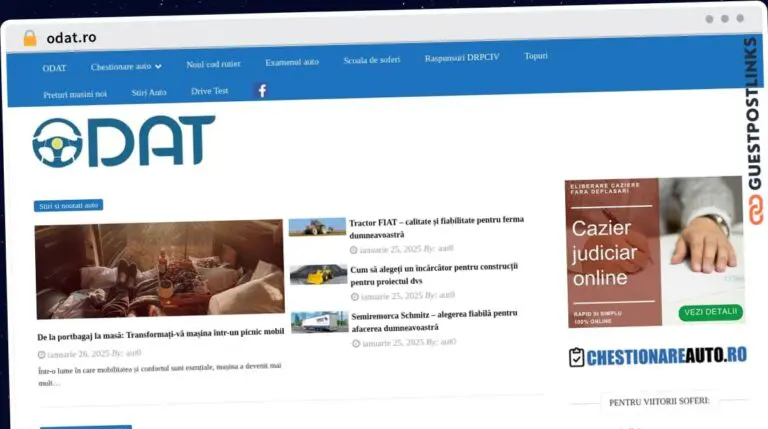
Task: Open Scoala de soferi menu item
Action: coord(371,60)
